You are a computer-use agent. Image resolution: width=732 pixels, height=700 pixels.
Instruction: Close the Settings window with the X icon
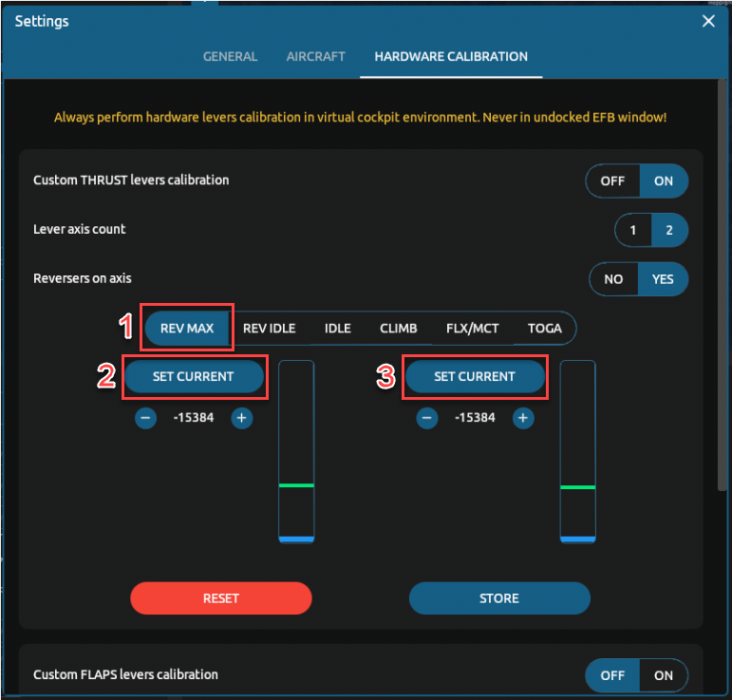pos(708,21)
